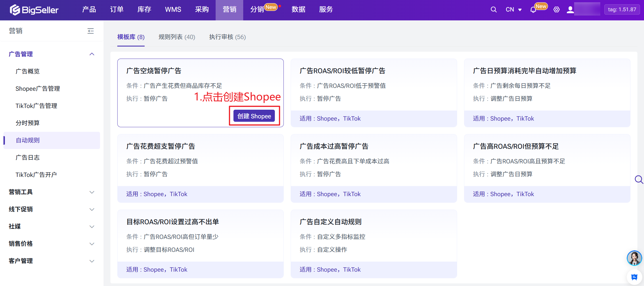Open the settings gear icon
This screenshot has height=286, width=644.
click(557, 9)
